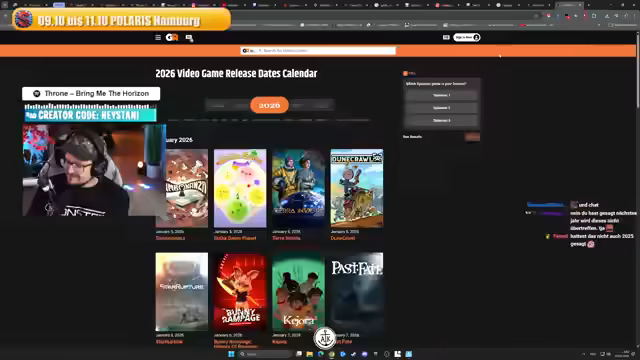Open Discord from the taskbar
This screenshot has height=360, width=640.
click(364, 354)
